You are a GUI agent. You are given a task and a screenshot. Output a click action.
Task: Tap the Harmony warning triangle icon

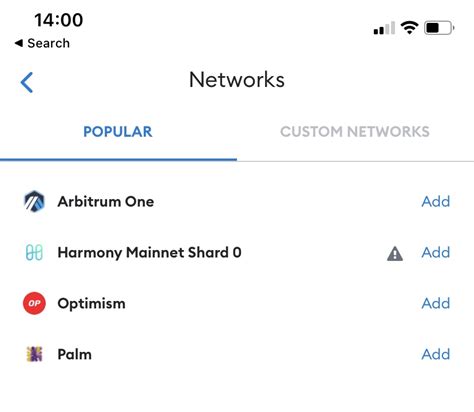[395, 253]
